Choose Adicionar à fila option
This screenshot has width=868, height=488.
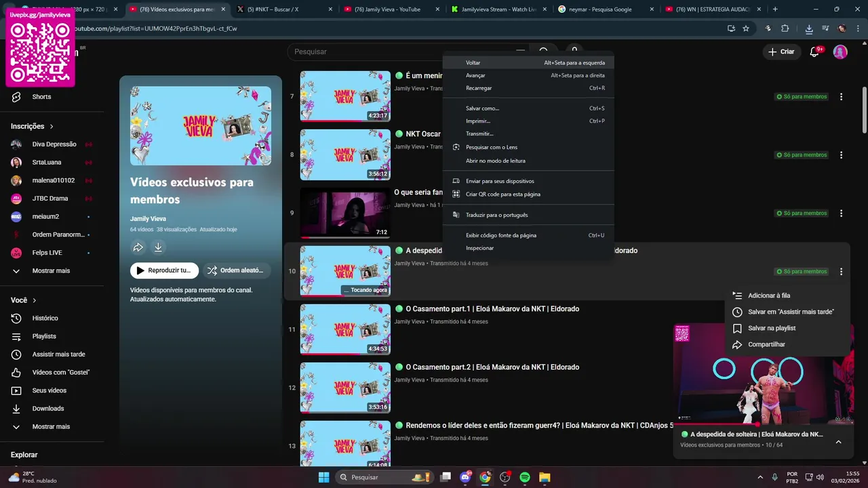pos(787,296)
